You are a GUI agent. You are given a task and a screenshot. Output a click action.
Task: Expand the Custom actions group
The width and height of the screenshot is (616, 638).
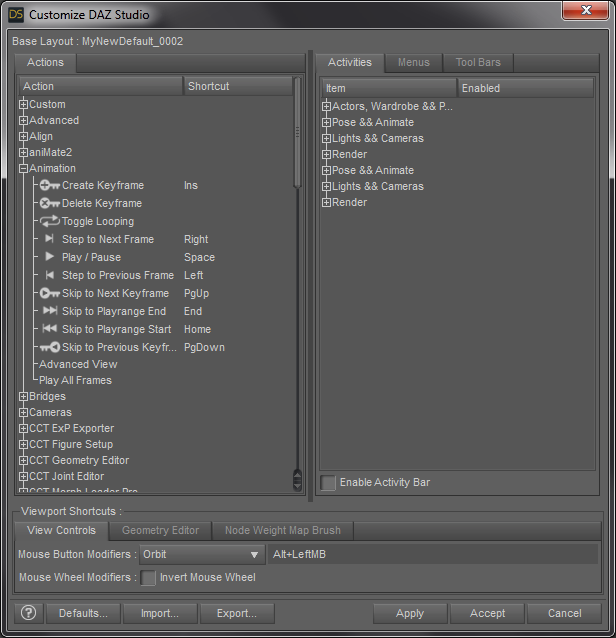click(x=23, y=105)
